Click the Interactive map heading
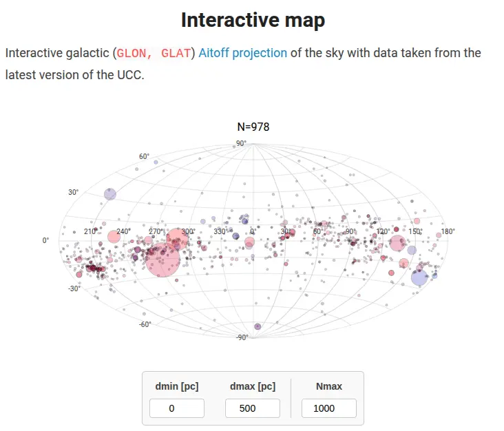 pyautogui.click(x=253, y=20)
